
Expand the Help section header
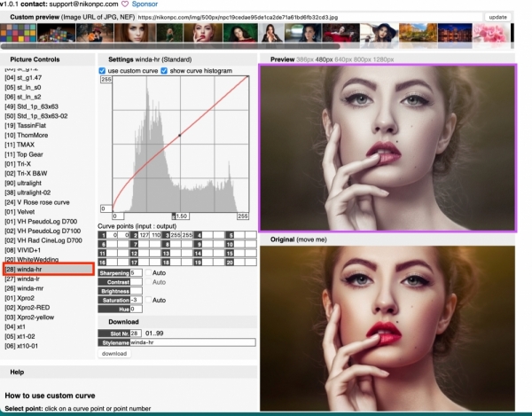click(x=17, y=372)
